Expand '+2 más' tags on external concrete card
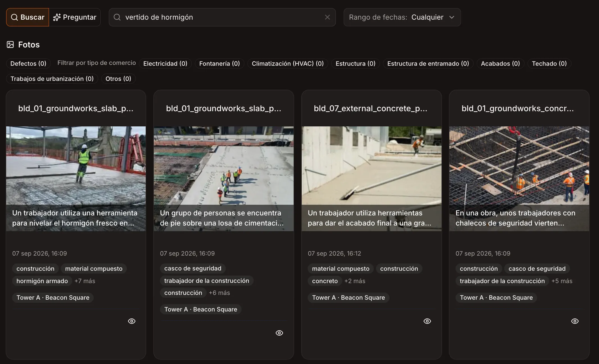Image resolution: width=599 pixels, height=364 pixels. 355,281
